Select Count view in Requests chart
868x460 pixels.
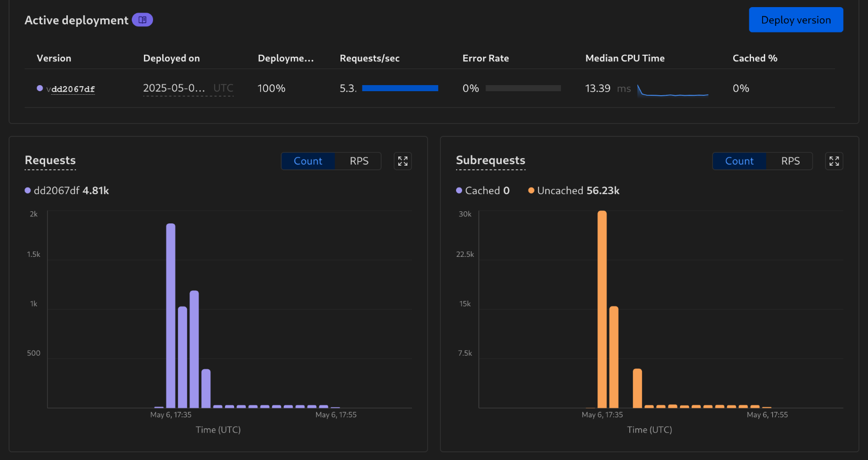click(x=308, y=161)
